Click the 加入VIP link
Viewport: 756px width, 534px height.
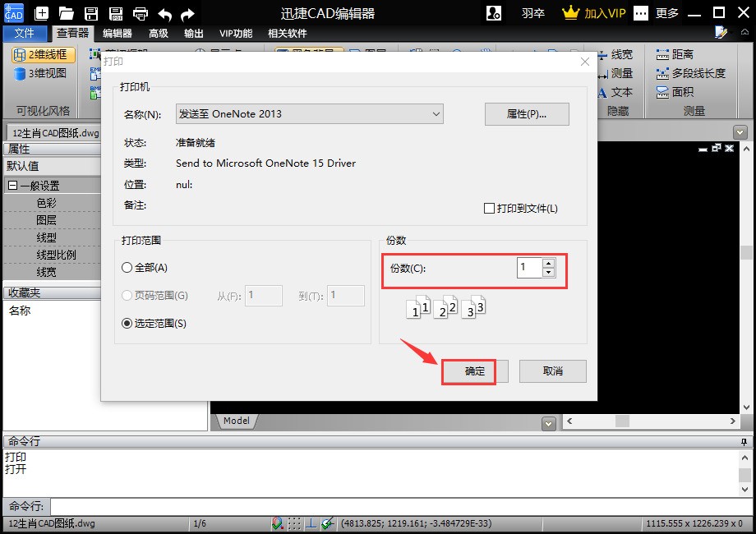[x=605, y=13]
